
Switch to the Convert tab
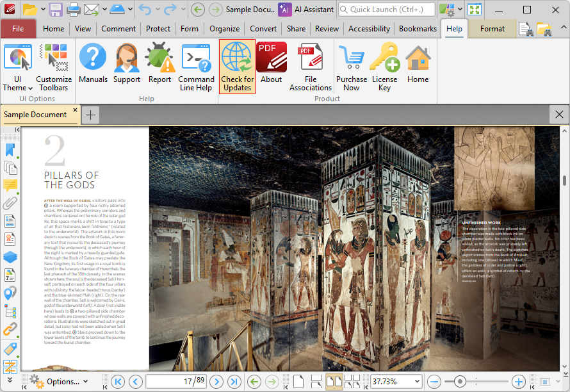point(263,29)
